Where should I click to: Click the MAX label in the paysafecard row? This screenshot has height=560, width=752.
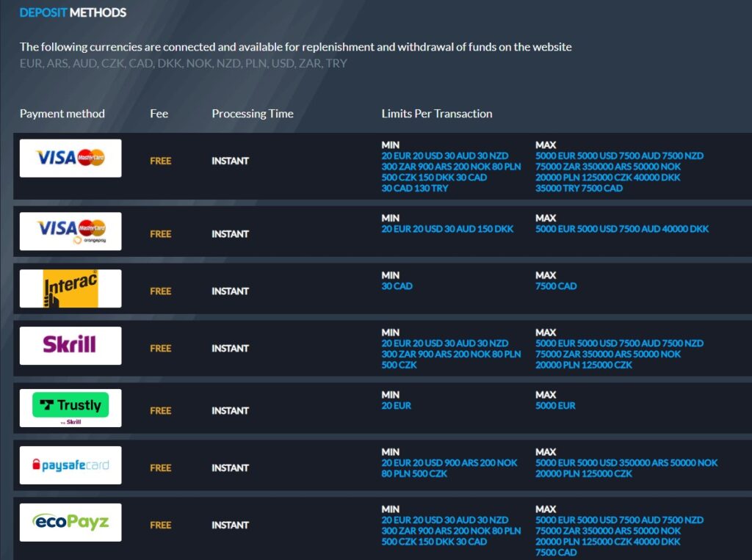[x=546, y=451]
